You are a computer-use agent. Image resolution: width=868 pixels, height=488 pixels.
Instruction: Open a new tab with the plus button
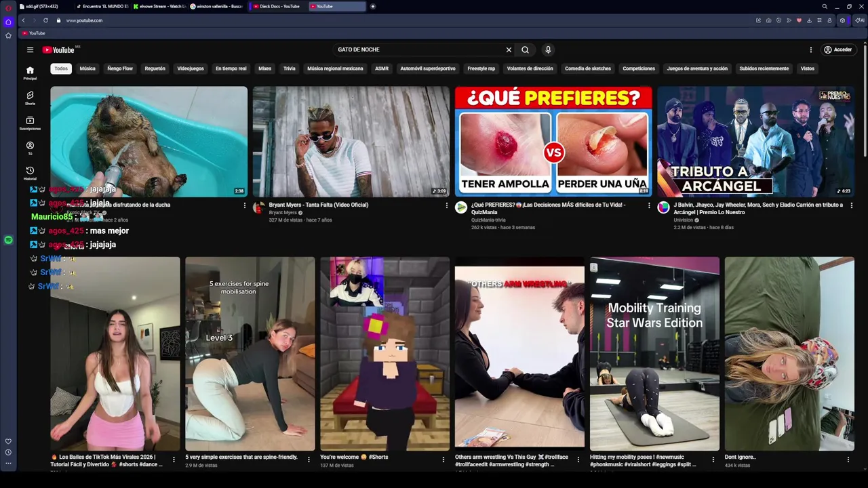372,6
